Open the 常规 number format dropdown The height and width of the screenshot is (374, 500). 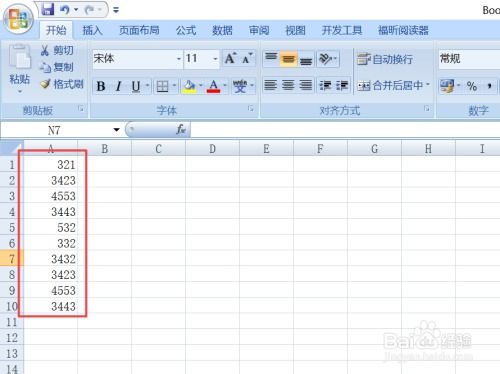[x=469, y=59]
